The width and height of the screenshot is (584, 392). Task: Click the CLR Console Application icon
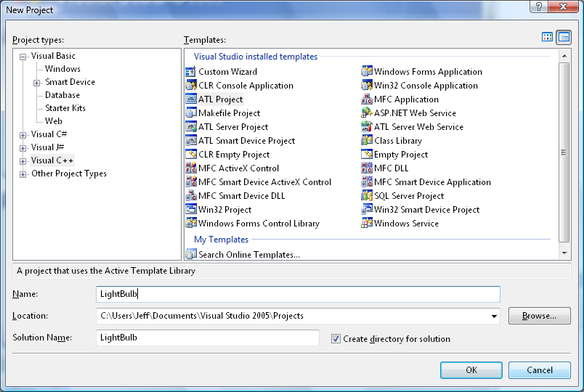(191, 85)
